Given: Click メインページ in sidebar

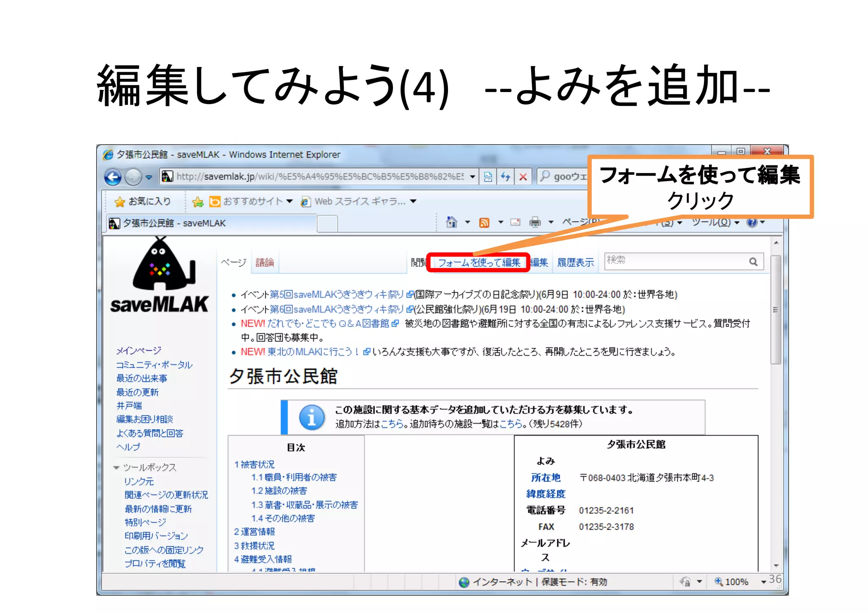Looking at the screenshot, I should (139, 351).
